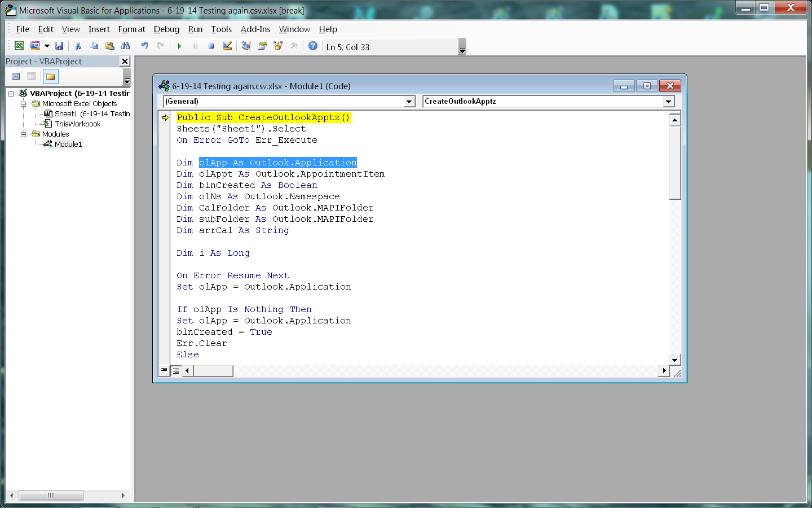Open the Project Explorer icon
The height and width of the screenshot is (508, 812).
click(x=246, y=46)
